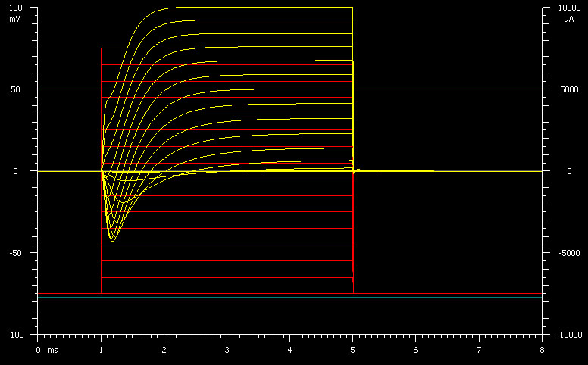Screen dimensions: 588x365
Task: Click the "5000" tick label on µA axis
Action: point(569,89)
